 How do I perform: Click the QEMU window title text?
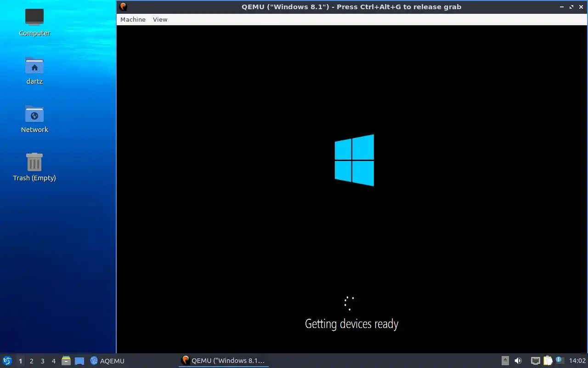(351, 7)
